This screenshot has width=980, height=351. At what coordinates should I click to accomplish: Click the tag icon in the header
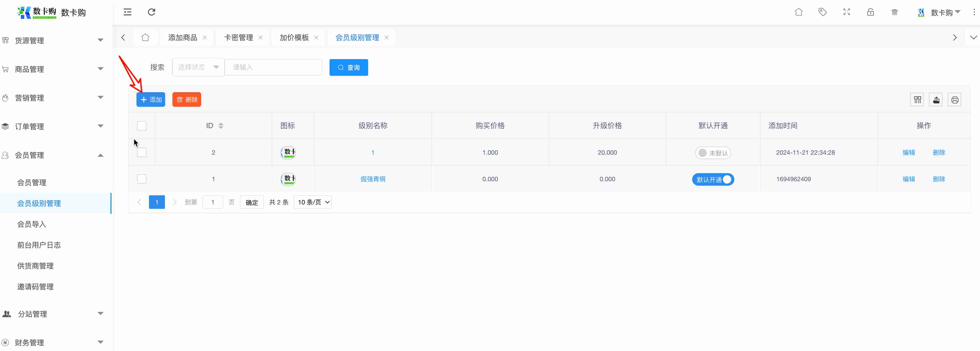coord(822,12)
